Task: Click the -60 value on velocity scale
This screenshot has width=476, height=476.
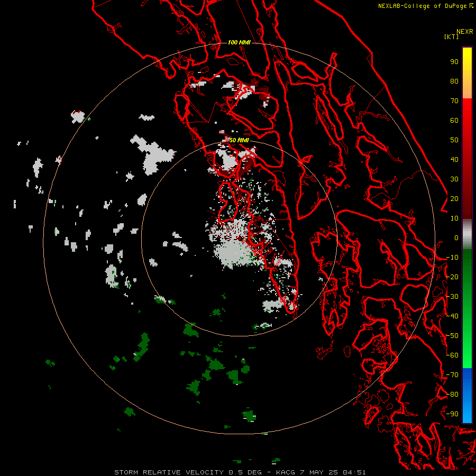Action: [452, 355]
